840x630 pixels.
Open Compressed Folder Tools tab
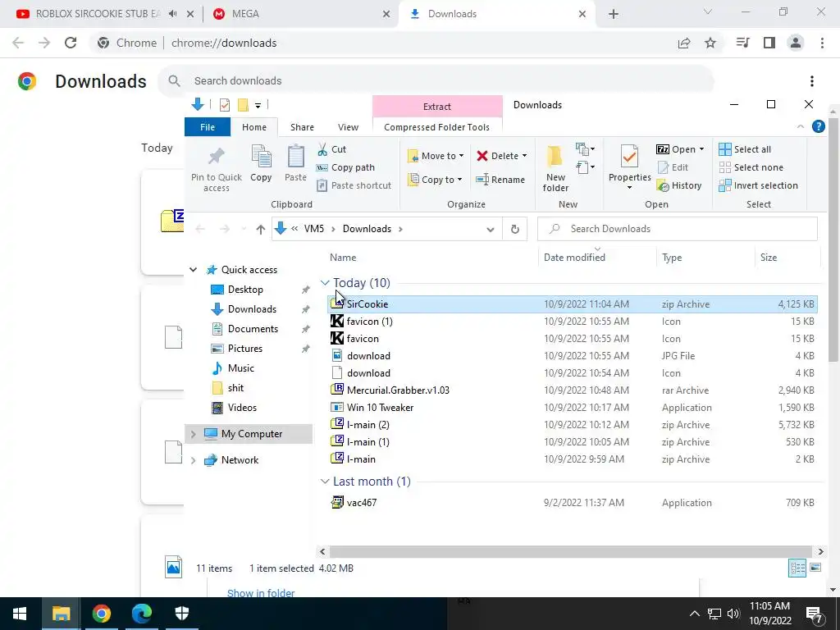pyautogui.click(x=436, y=127)
